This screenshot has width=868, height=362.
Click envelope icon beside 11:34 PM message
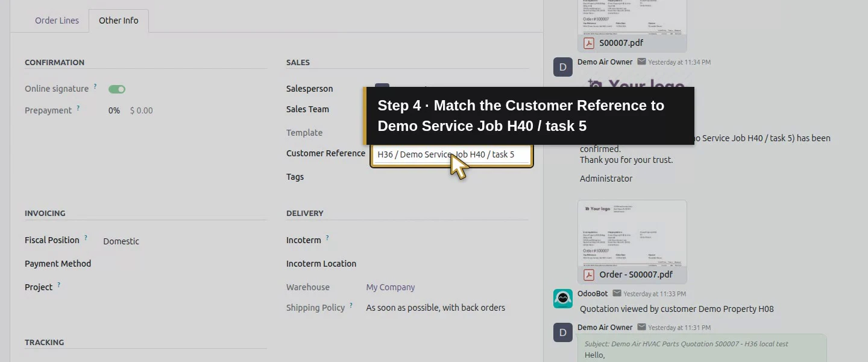pos(641,62)
